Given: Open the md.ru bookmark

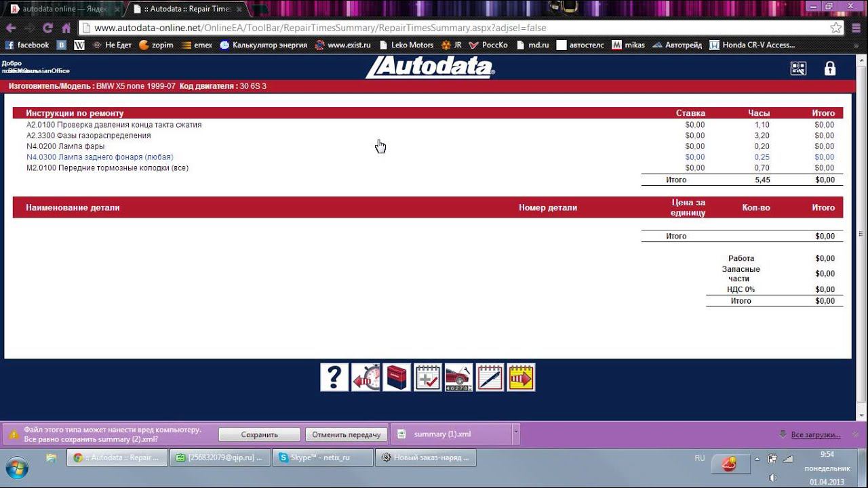Looking at the screenshot, I should point(533,45).
